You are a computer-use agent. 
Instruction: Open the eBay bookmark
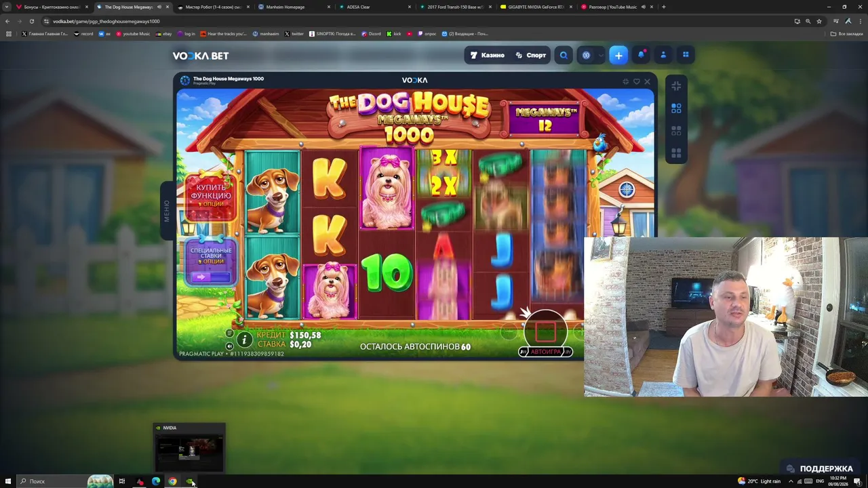163,34
